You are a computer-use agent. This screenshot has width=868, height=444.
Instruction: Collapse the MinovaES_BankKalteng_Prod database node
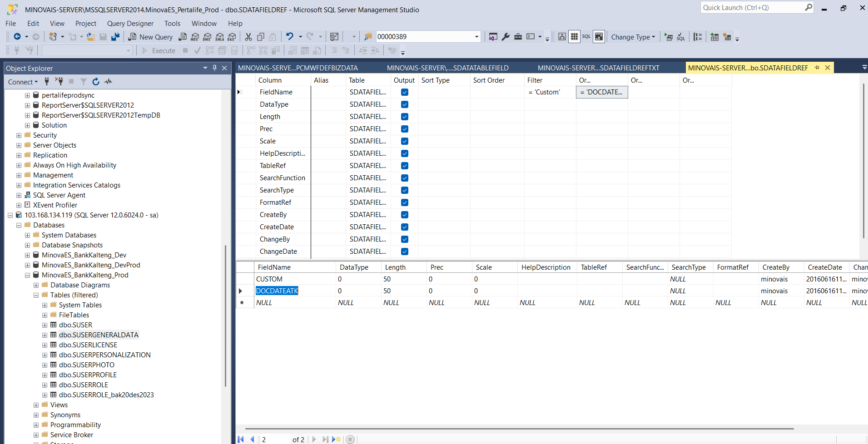click(x=27, y=275)
